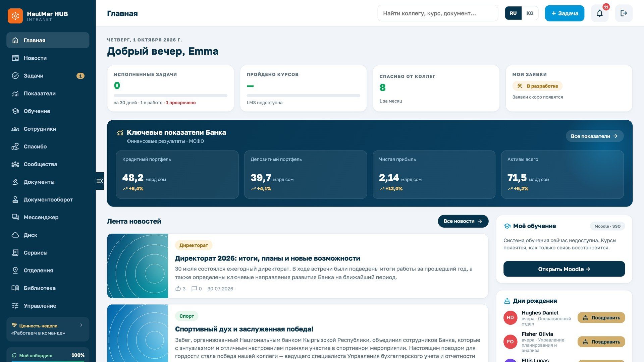The image size is (644, 362).
Task: Like the Директорат 2026 news post
Action: (x=180, y=289)
